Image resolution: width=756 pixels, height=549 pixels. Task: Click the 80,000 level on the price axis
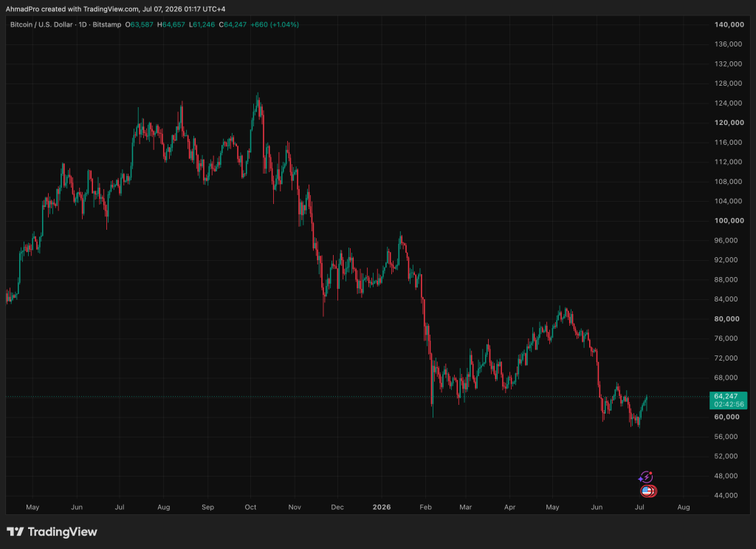(726, 318)
